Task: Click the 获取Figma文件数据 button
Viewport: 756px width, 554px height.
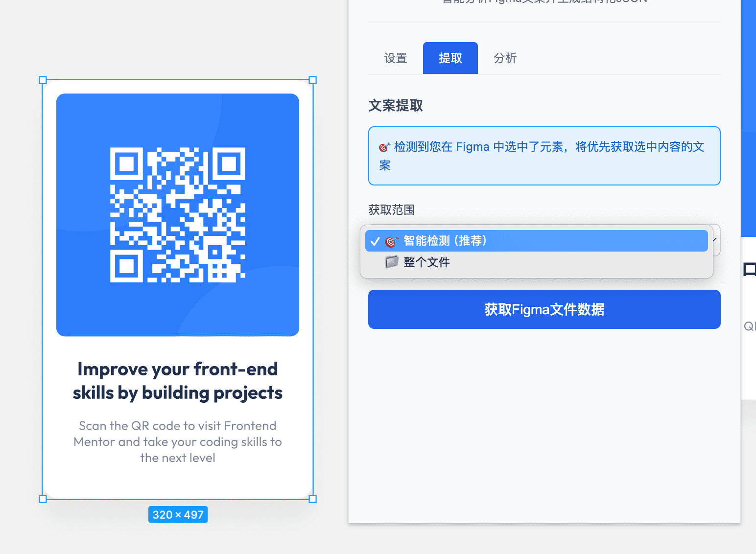Action: click(x=544, y=309)
